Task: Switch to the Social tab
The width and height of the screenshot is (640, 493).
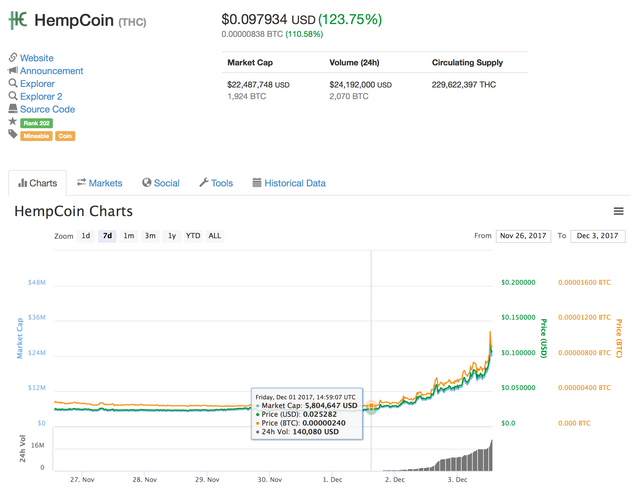Action: [161, 183]
